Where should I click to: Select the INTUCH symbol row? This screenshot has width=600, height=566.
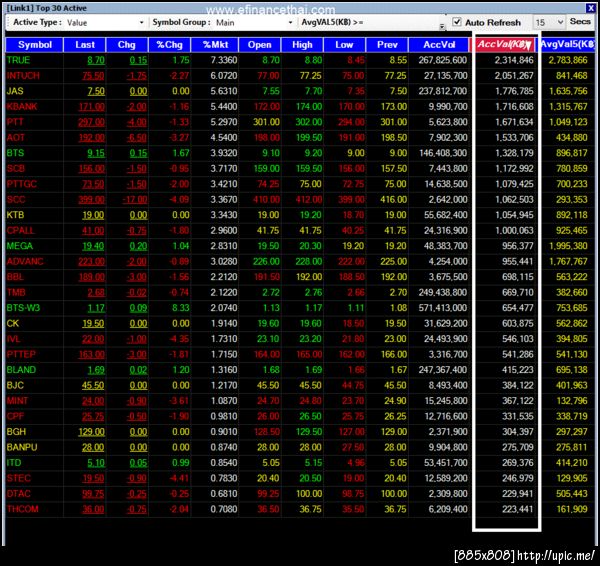(300, 75)
